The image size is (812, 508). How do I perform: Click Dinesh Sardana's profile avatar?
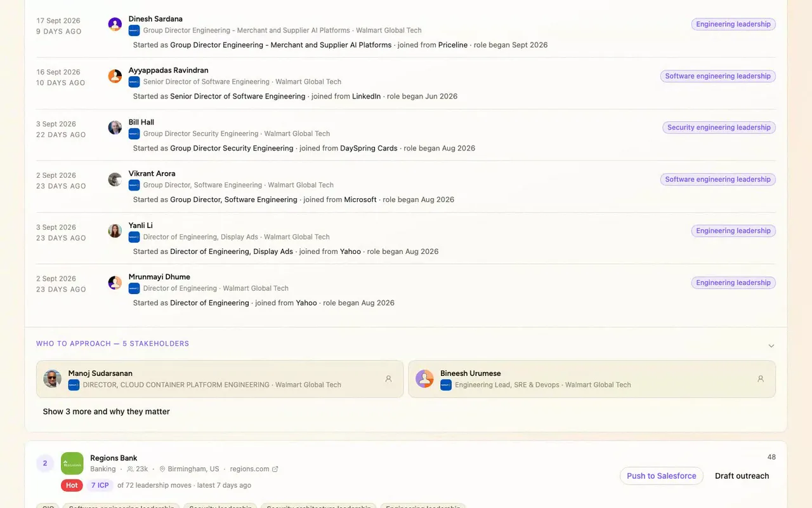(115, 24)
